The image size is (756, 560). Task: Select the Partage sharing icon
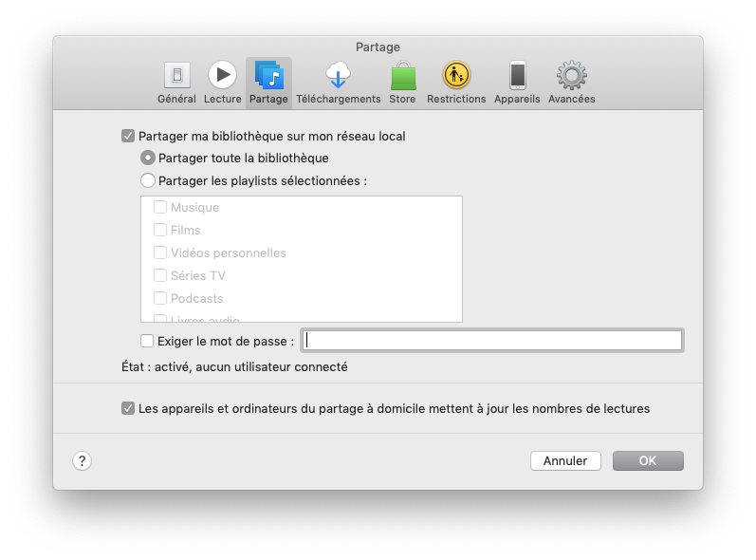click(x=269, y=75)
